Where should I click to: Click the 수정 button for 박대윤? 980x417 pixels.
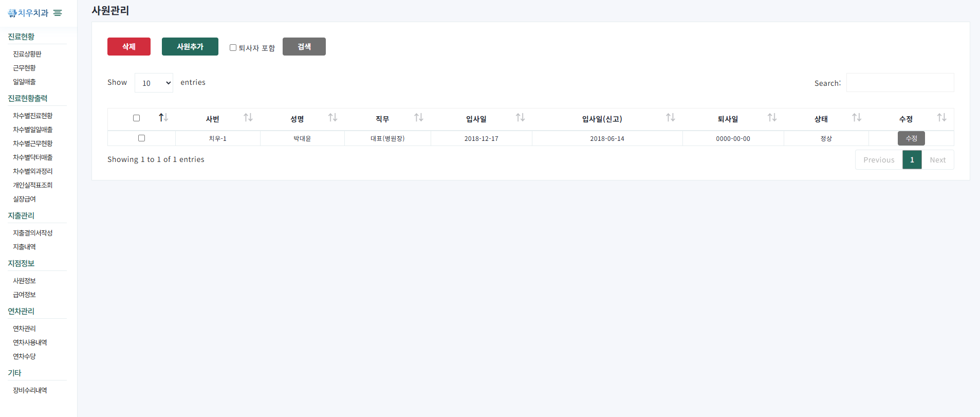[911, 138]
